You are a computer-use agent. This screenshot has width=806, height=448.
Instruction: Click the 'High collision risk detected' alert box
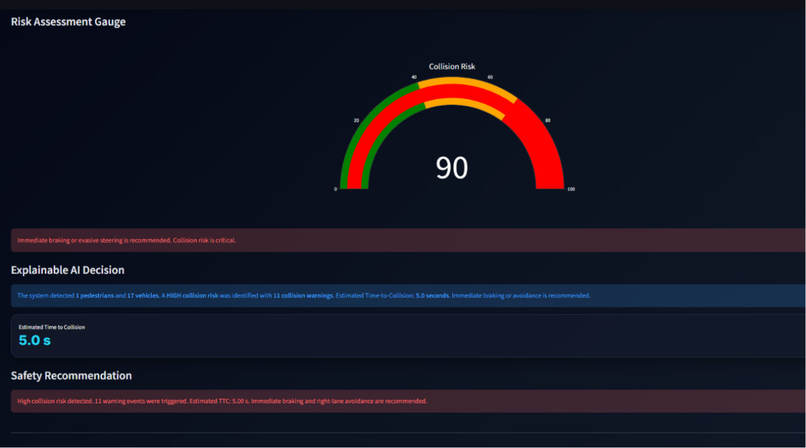coord(408,401)
